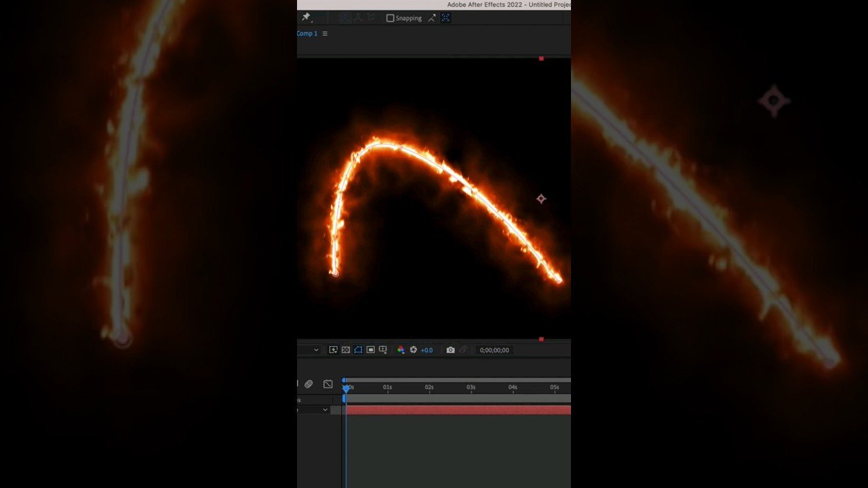The image size is (868, 488).
Task: Select the Puppet Pin tool
Action: click(x=306, y=18)
